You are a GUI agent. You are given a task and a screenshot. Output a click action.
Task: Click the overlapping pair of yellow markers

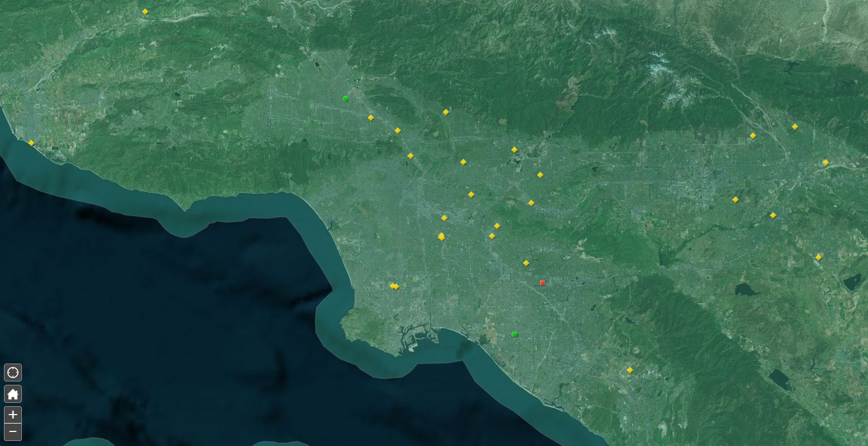[394, 286]
